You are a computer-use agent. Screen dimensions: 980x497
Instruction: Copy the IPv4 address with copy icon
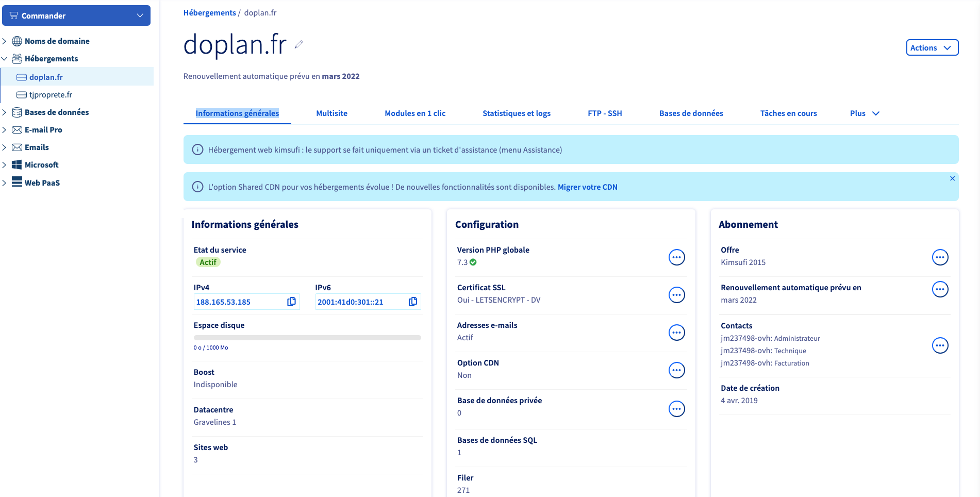pyautogui.click(x=291, y=302)
